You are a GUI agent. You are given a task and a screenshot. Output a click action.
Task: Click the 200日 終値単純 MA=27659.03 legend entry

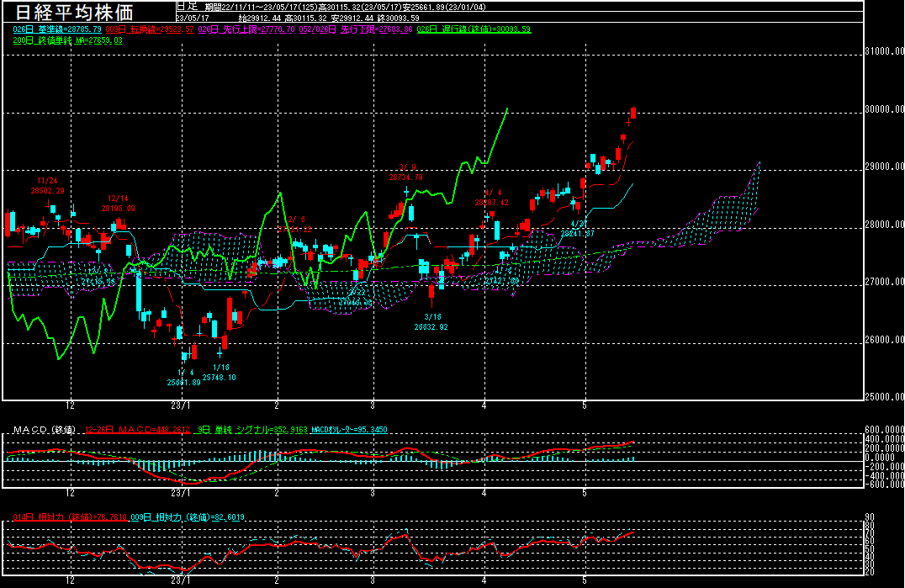click(67, 40)
